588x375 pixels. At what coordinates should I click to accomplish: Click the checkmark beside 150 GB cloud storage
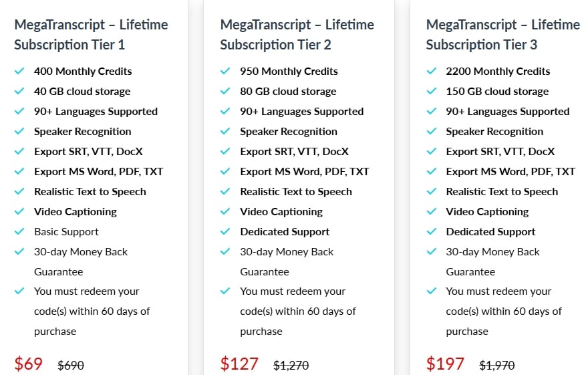(430, 92)
